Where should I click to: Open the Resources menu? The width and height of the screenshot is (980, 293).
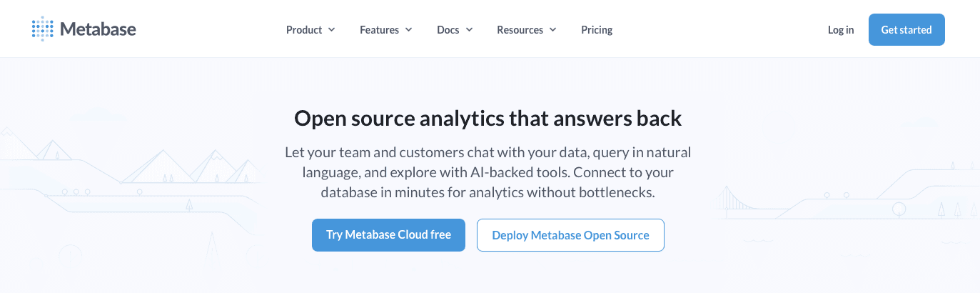pyautogui.click(x=520, y=30)
